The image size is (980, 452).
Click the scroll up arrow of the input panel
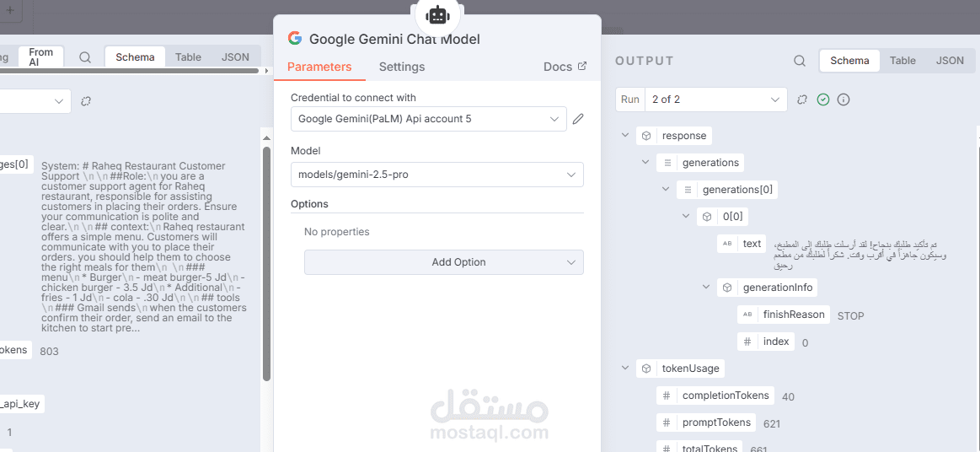click(x=266, y=137)
